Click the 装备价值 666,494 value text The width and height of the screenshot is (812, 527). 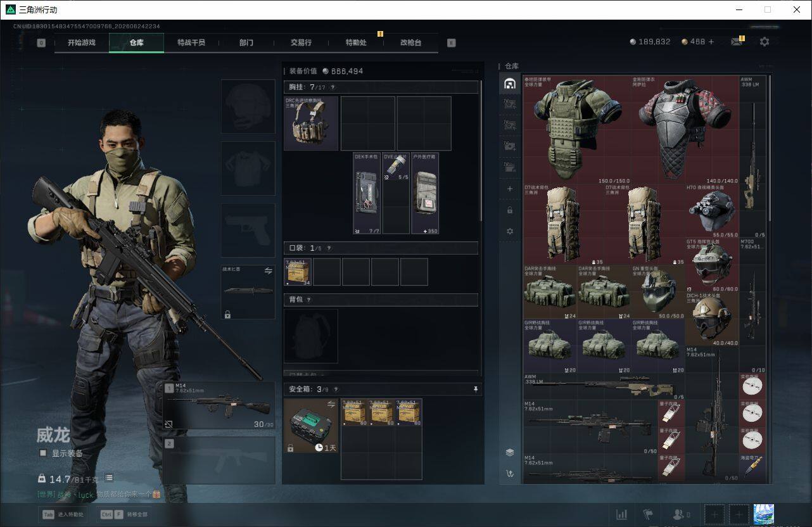326,71
